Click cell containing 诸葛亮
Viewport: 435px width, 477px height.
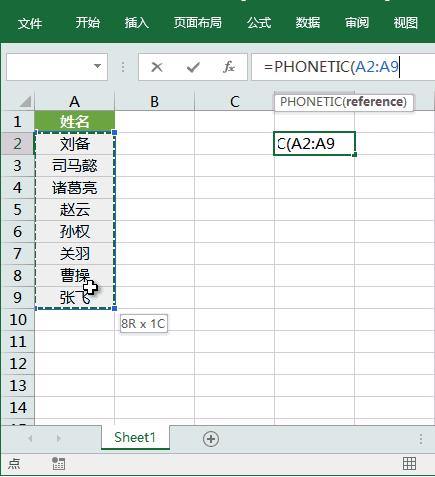pos(75,188)
